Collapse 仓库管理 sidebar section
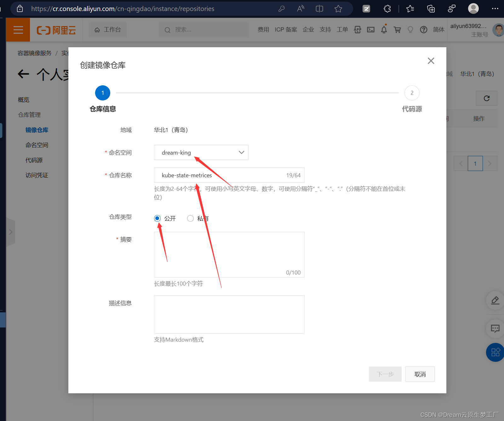Screen dimensions: 504x421 point(29,115)
